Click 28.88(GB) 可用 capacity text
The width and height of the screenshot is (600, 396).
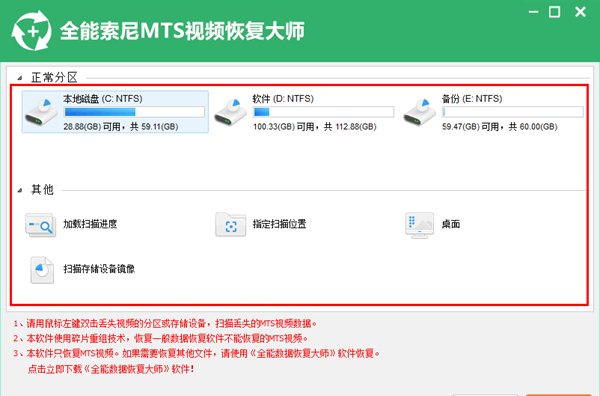pos(92,127)
